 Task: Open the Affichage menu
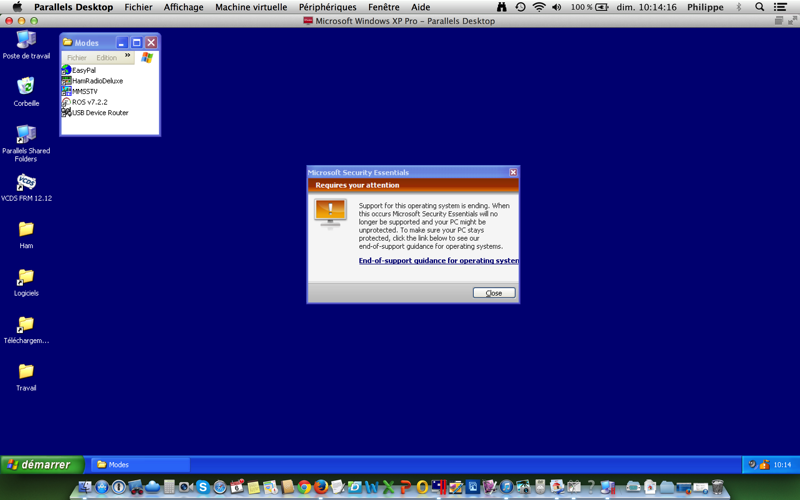(x=183, y=7)
